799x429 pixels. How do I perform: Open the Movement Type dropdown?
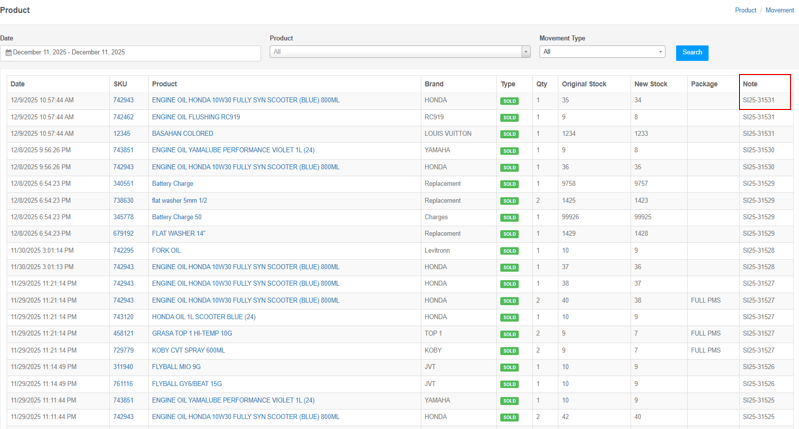click(x=602, y=52)
